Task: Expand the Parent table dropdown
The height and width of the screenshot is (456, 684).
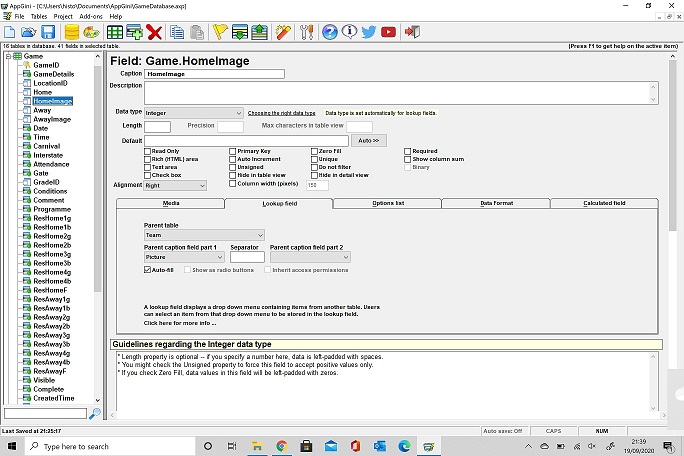Action: coord(204,235)
